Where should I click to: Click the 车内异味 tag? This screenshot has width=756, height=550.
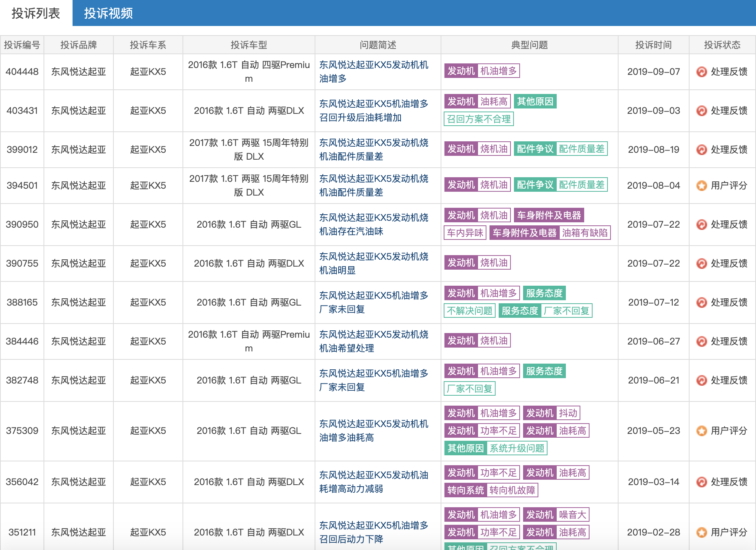click(465, 233)
